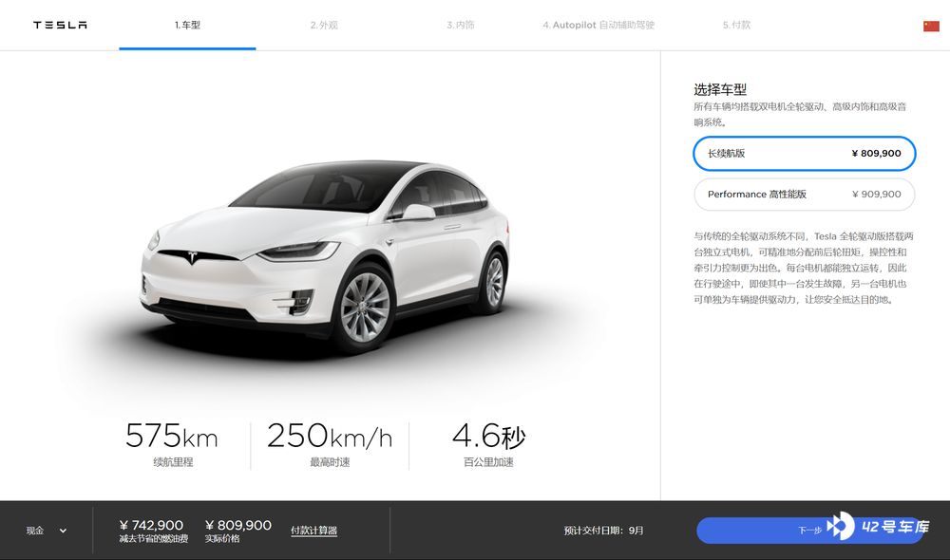
Task: Click the 下一步 button
Action: point(809,531)
